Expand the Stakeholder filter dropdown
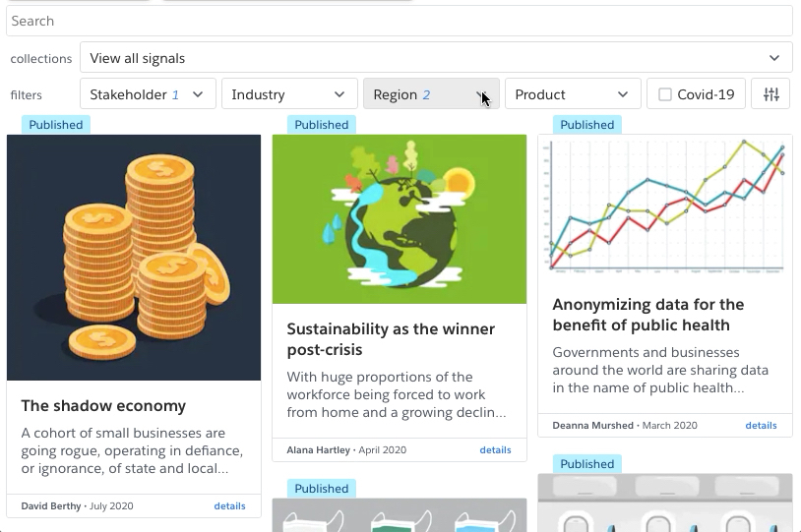The height and width of the screenshot is (532, 801). (x=148, y=94)
